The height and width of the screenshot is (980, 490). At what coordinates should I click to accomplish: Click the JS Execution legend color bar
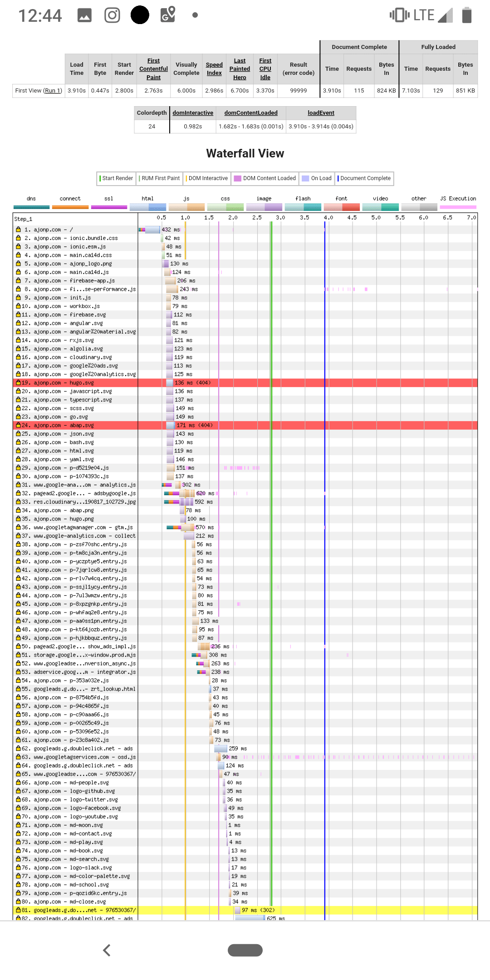tap(458, 207)
